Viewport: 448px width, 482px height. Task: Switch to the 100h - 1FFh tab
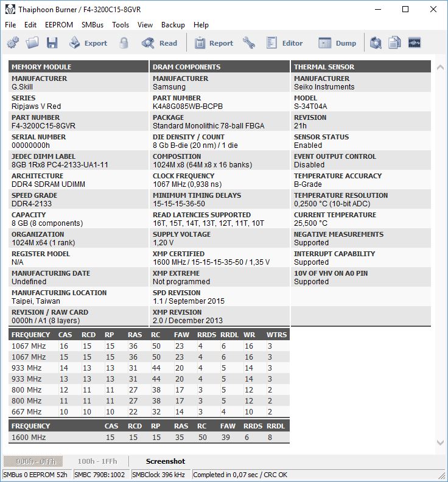[x=97, y=461]
